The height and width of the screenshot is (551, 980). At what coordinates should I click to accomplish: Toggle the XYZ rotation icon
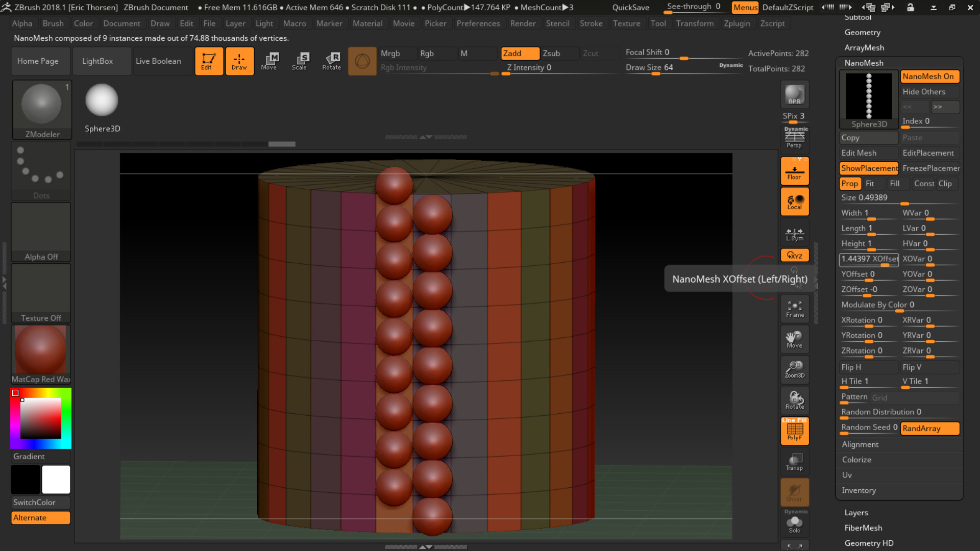794,255
